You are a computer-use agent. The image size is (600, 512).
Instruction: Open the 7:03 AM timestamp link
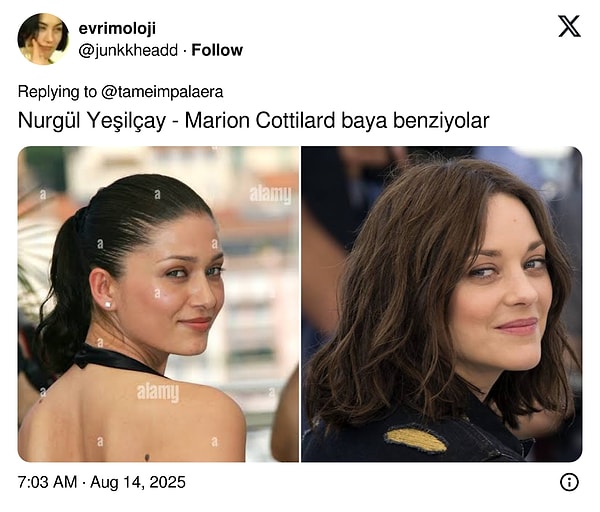47,482
